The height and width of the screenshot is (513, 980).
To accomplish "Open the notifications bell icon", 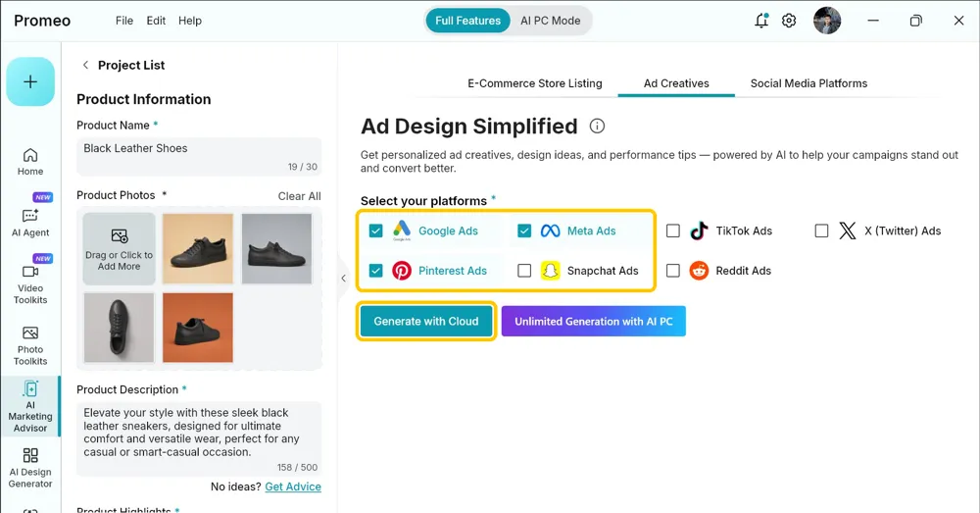I will [x=761, y=21].
